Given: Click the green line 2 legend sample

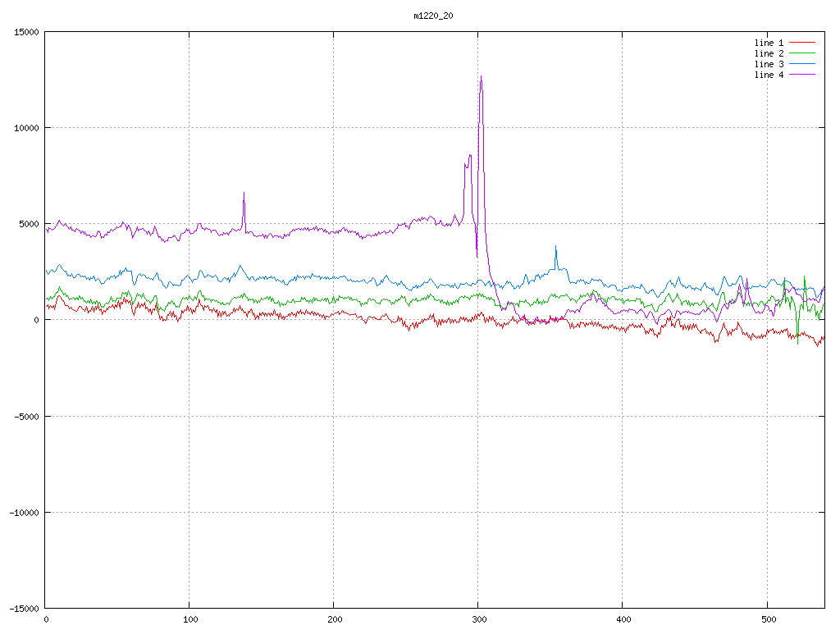Looking at the screenshot, I should 803,53.
